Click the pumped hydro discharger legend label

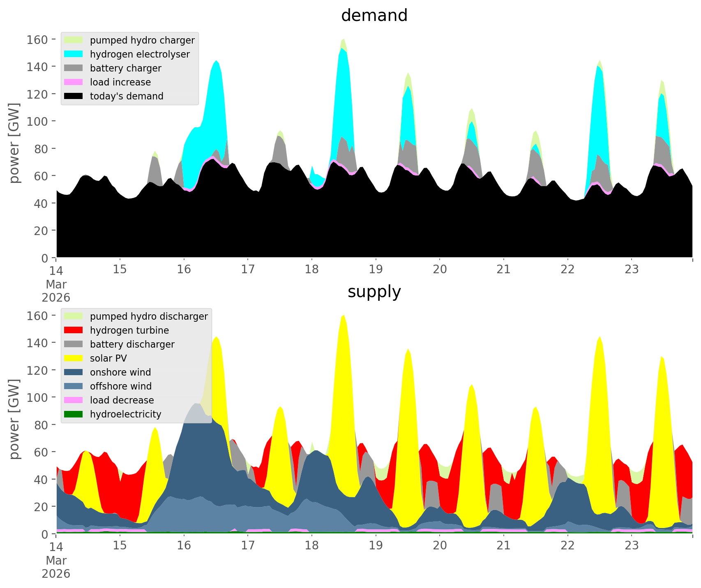[149, 316]
